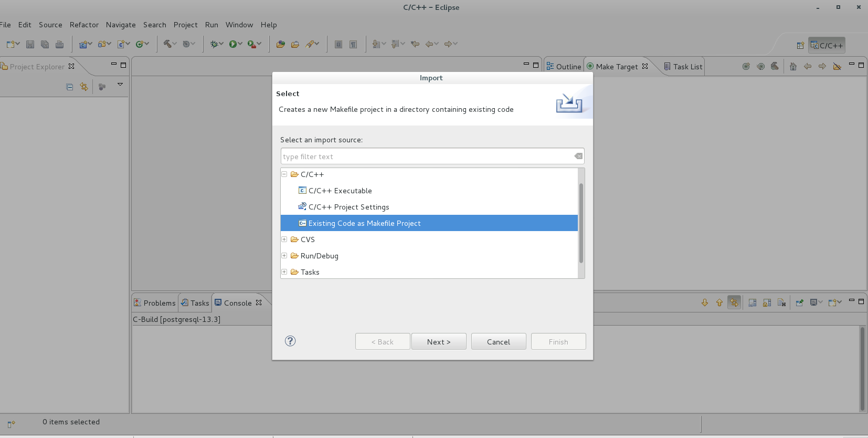868x438 pixels.
Task: Click the green Run button in toolbar
Action: 232,44
